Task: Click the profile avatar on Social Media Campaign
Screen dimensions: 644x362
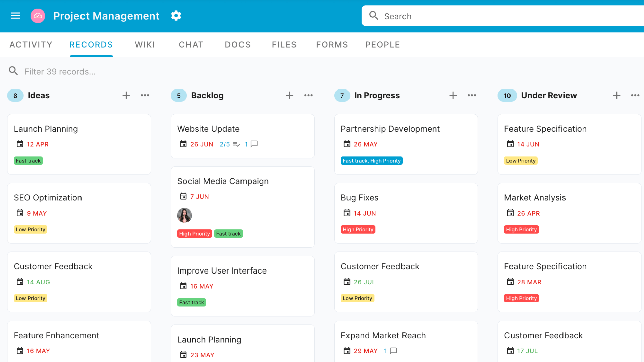Action: [x=184, y=215]
